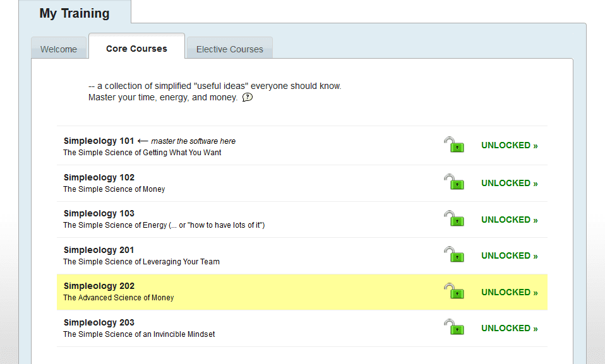Open UNLOCKED link for Simpleology 202
Viewport: 605px width, 364px height.
click(509, 292)
